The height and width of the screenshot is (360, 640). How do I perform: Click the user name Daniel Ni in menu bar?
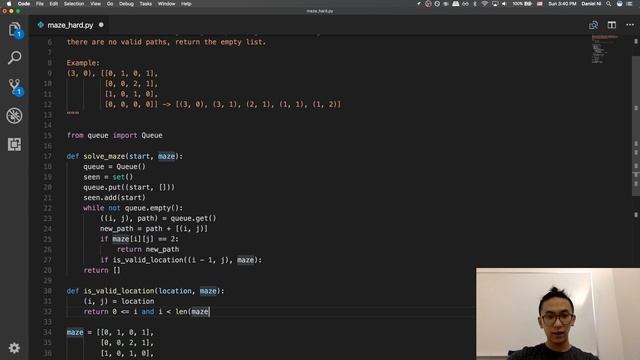tap(591, 4)
